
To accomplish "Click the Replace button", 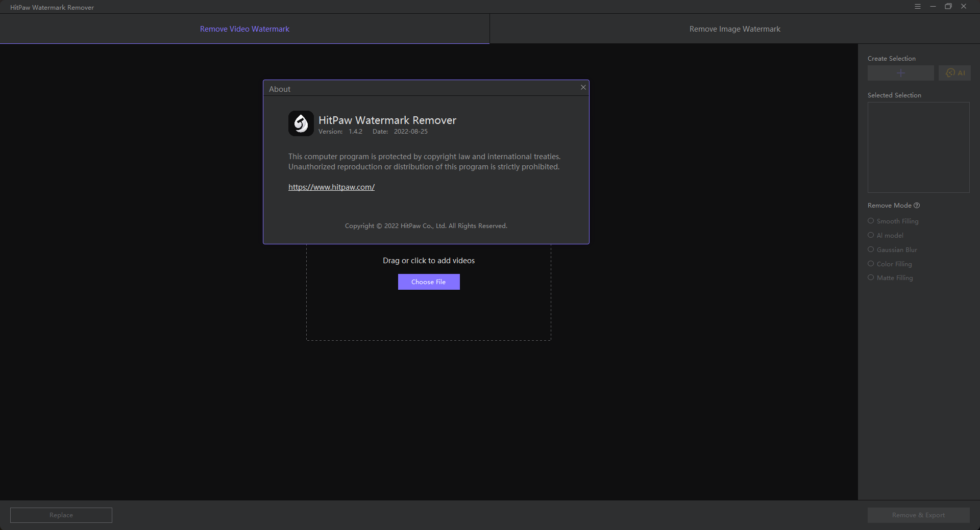I will (61, 515).
